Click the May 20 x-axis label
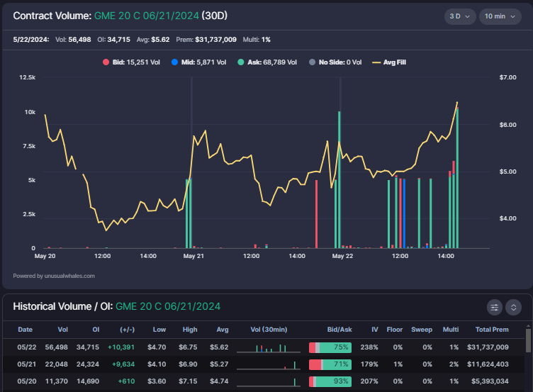 [45, 256]
